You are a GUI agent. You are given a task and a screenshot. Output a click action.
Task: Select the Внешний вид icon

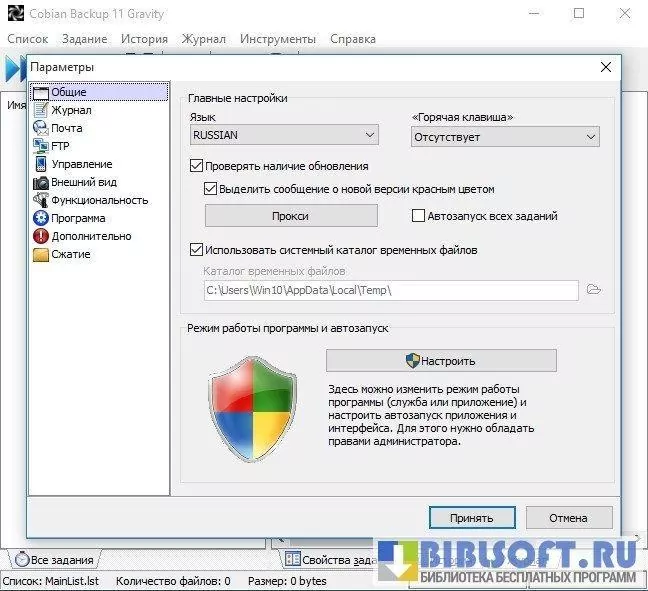click(x=41, y=182)
